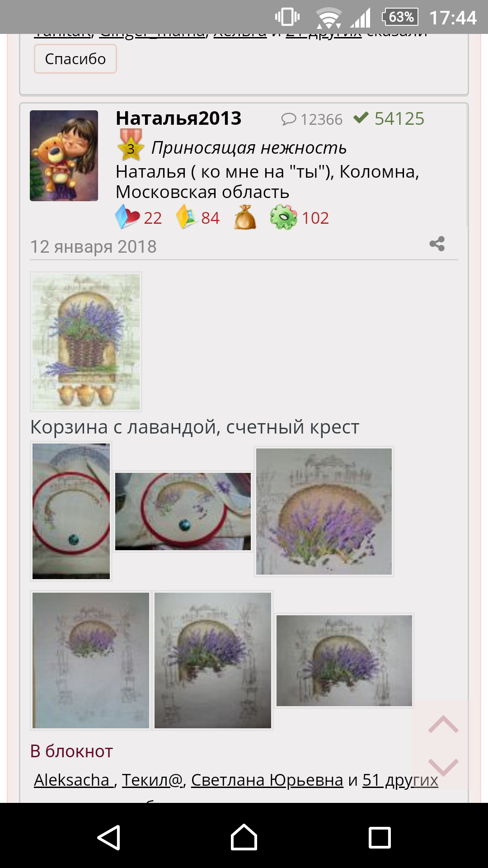Tap the gold star medal rank icon

131,145
